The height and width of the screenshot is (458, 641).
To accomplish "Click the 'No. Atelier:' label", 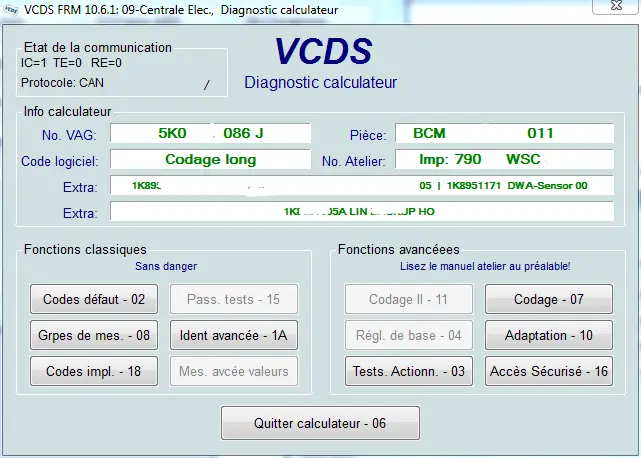I will [354, 161].
